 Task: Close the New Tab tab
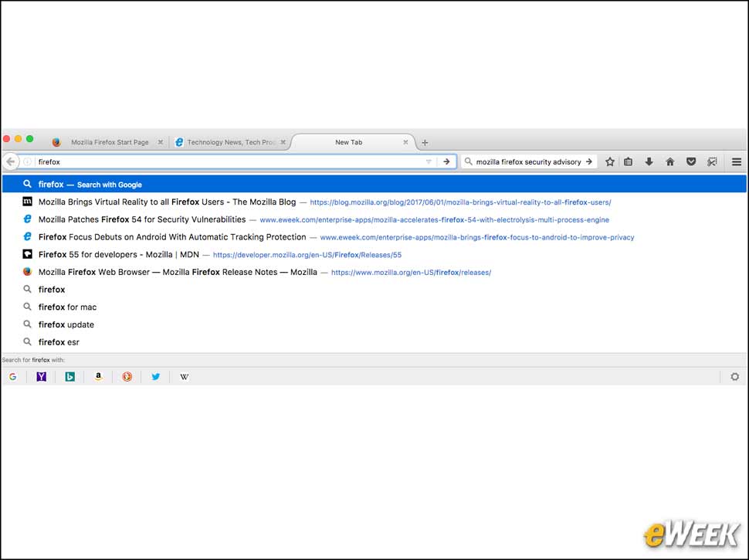pyautogui.click(x=405, y=142)
